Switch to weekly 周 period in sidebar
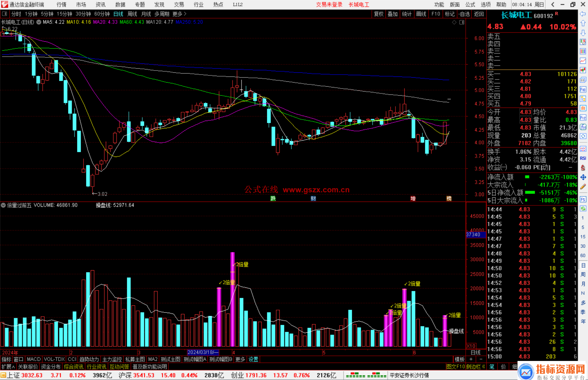Screen dimensions: 588x380 (x=583, y=274)
